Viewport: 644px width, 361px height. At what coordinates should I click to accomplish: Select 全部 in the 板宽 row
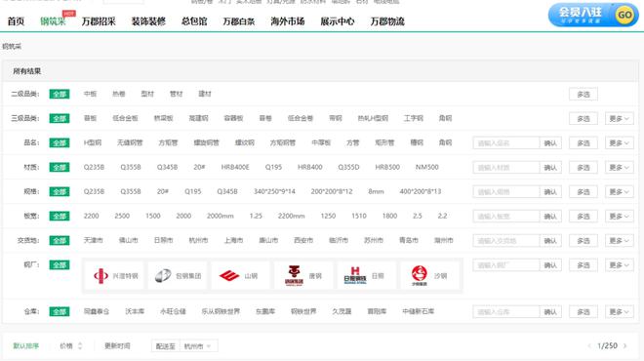60,216
